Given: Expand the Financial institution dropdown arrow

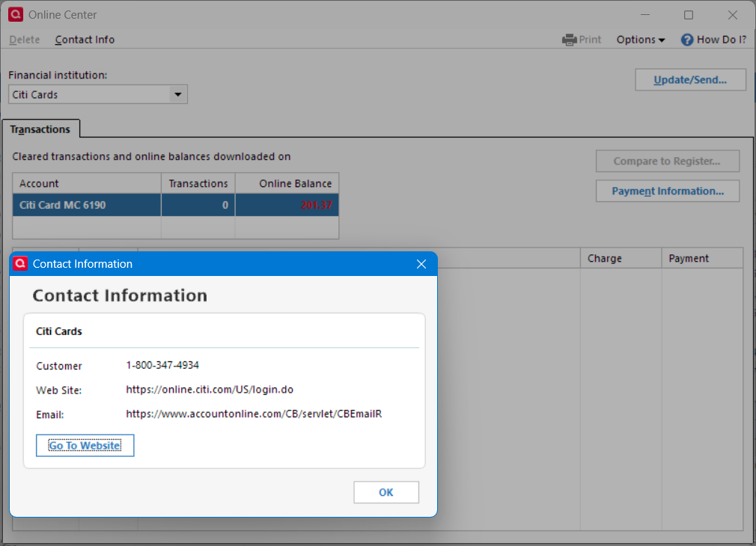Looking at the screenshot, I should (x=178, y=94).
